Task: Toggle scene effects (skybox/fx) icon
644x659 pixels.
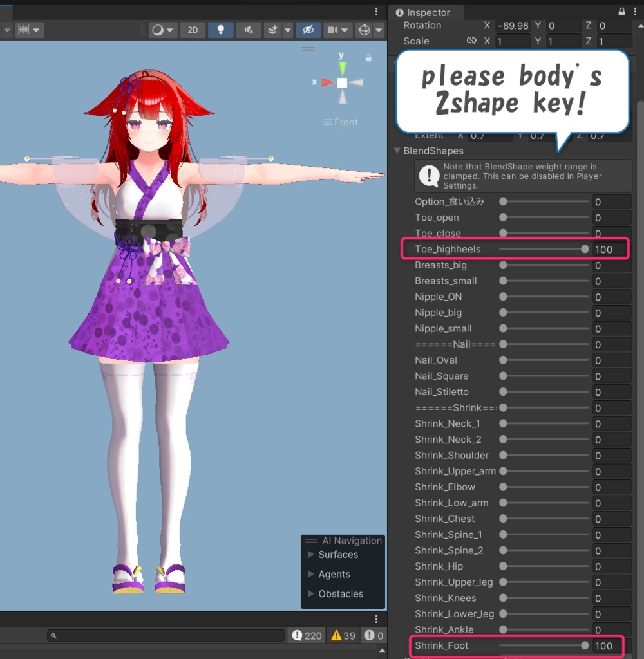Action: 273,30
